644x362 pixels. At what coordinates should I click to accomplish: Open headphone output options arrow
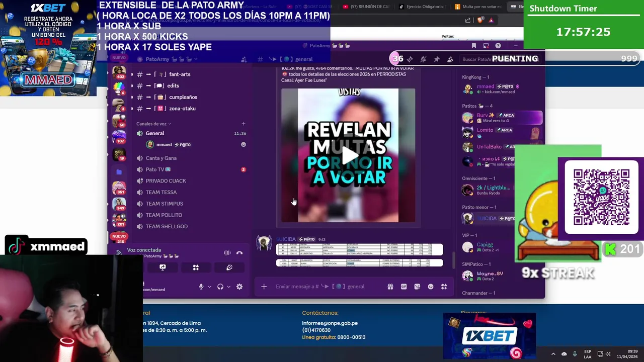click(x=228, y=287)
